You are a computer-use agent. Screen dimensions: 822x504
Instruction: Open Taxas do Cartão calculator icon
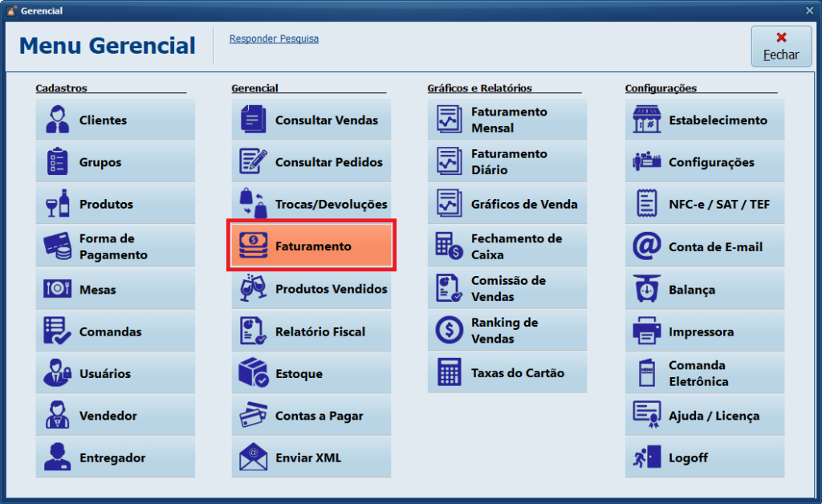tap(449, 372)
